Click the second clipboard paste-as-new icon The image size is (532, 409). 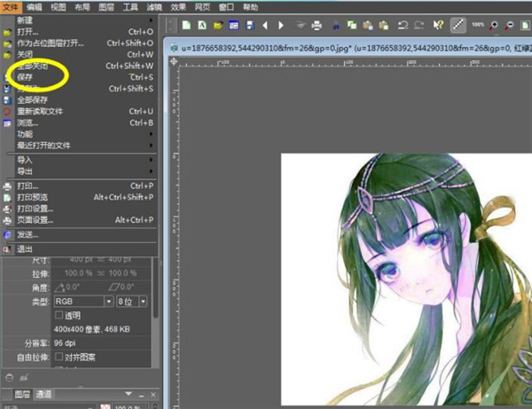pyautogui.click(x=383, y=25)
